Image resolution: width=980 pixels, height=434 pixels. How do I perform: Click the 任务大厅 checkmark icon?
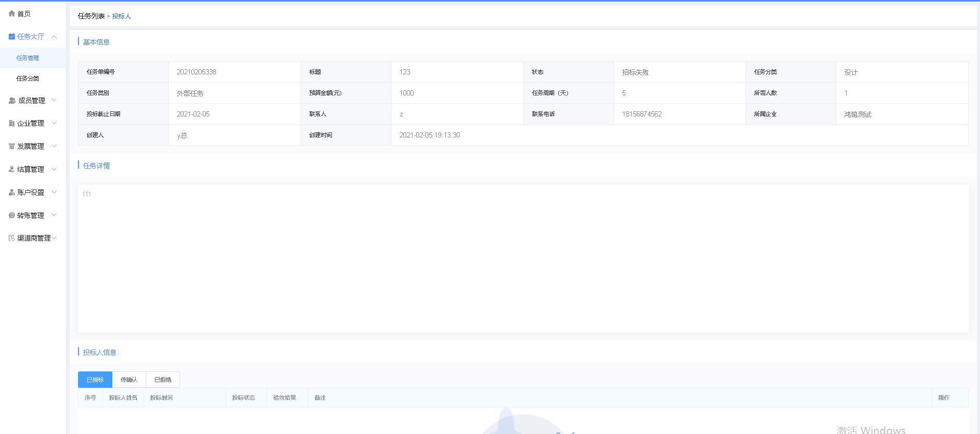[12, 36]
